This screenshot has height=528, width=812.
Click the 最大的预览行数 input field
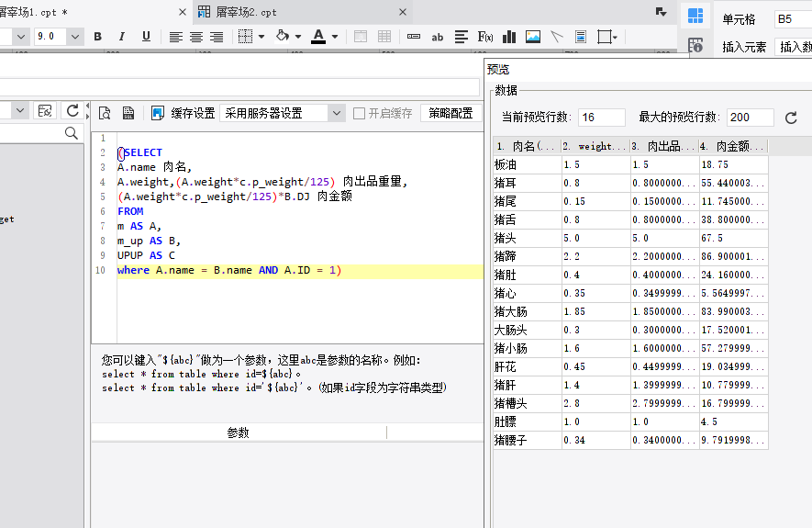point(751,118)
